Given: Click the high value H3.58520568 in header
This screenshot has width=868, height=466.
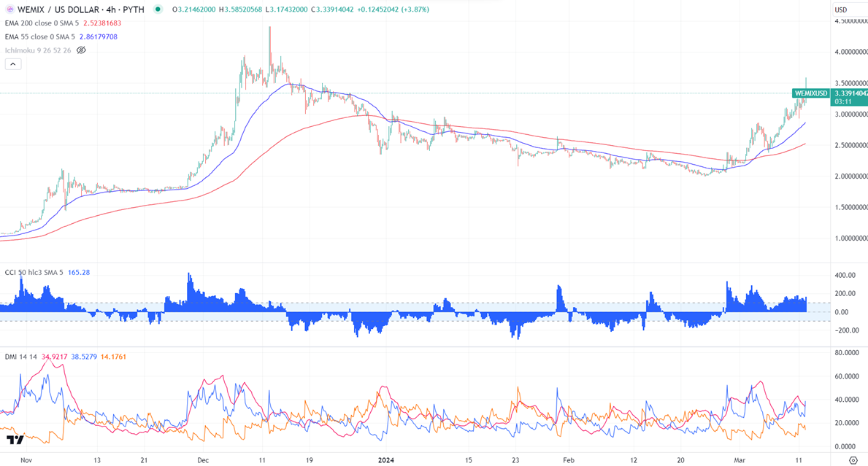Looking at the screenshot, I should click(x=240, y=9).
